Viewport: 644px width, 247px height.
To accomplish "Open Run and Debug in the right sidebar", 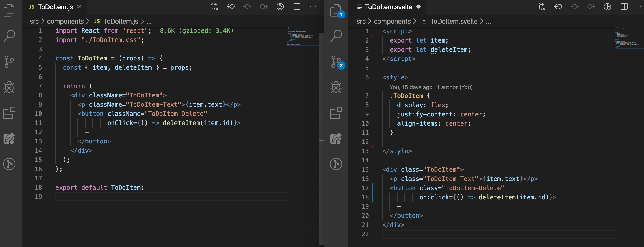I will tap(336, 87).
